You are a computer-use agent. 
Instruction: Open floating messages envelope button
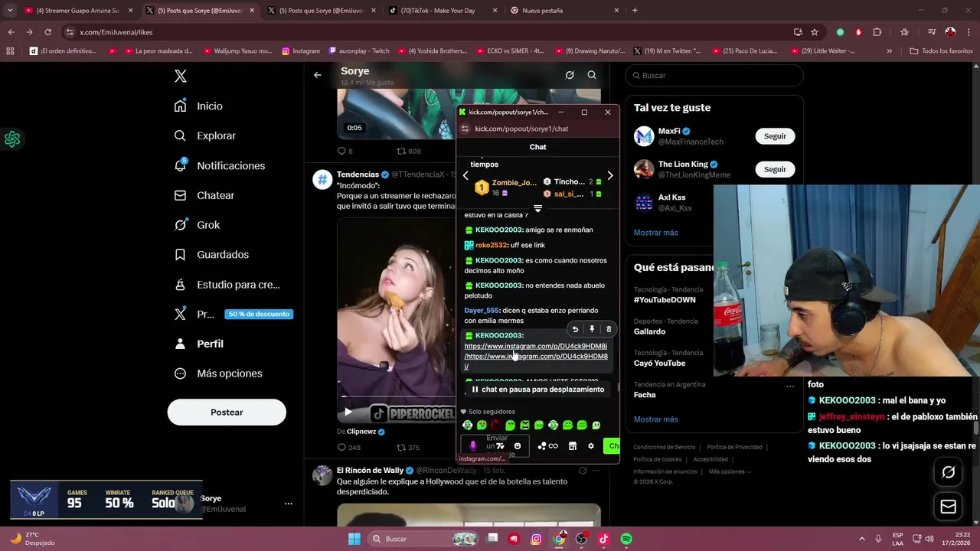pos(948,507)
